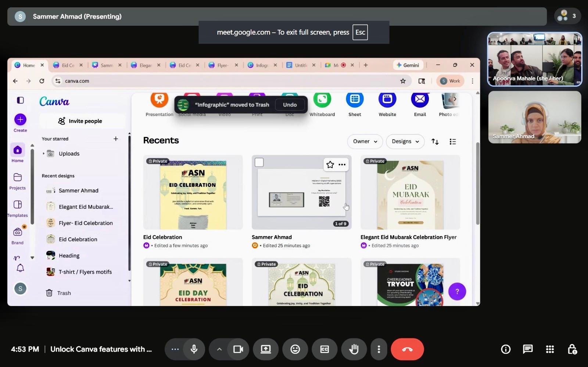This screenshot has height=367, width=588.
Task: Switch to the Untitle docs tab
Action: click(301, 65)
